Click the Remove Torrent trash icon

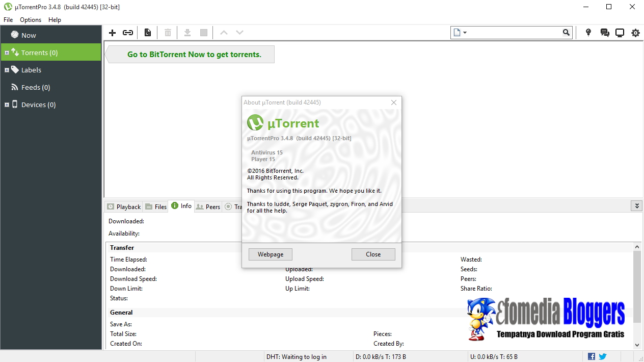168,33
